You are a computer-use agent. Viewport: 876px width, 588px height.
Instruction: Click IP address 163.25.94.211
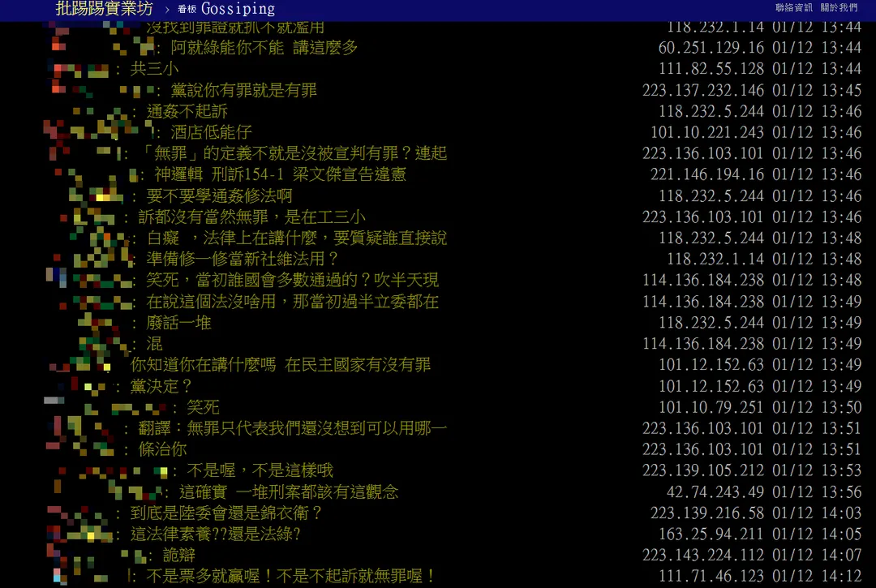pyautogui.click(x=711, y=534)
